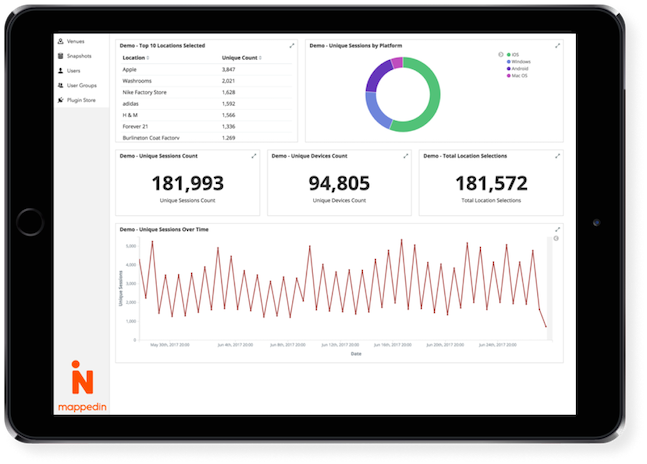Toggle the Android legend entry
The width and height of the screenshot is (647, 464).
point(517,69)
